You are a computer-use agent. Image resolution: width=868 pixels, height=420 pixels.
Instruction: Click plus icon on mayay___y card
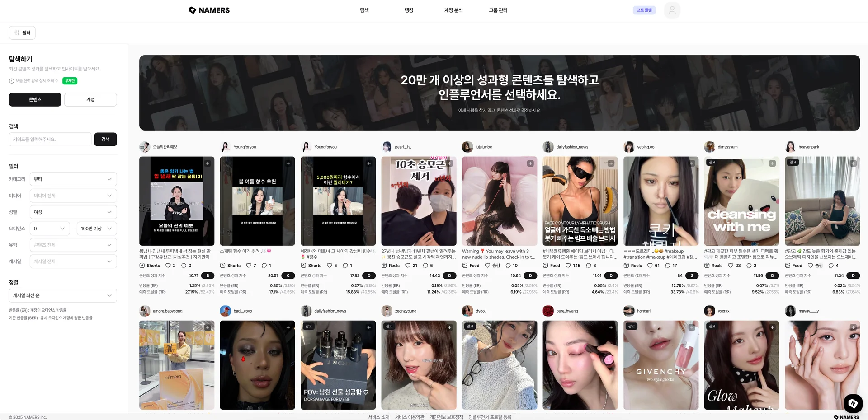[853, 327]
